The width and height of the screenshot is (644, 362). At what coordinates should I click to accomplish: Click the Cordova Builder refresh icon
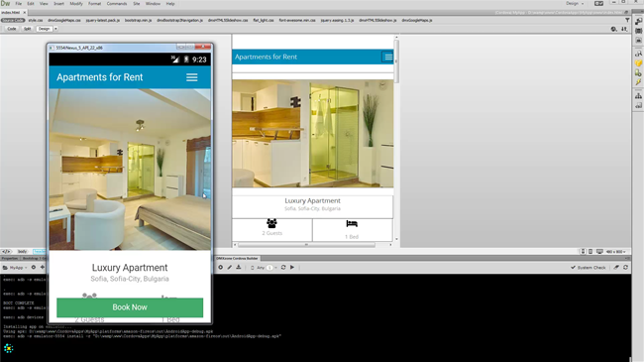click(x=283, y=268)
